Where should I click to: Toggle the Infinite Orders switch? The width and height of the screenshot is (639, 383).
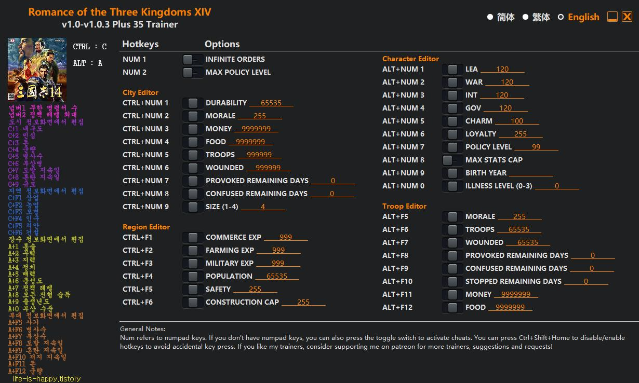[x=192, y=59]
